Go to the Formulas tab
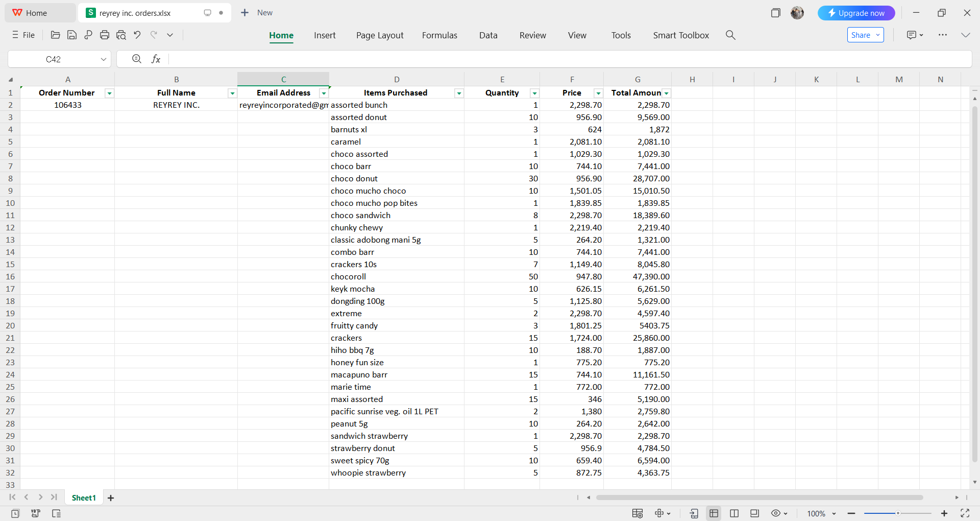 (439, 35)
